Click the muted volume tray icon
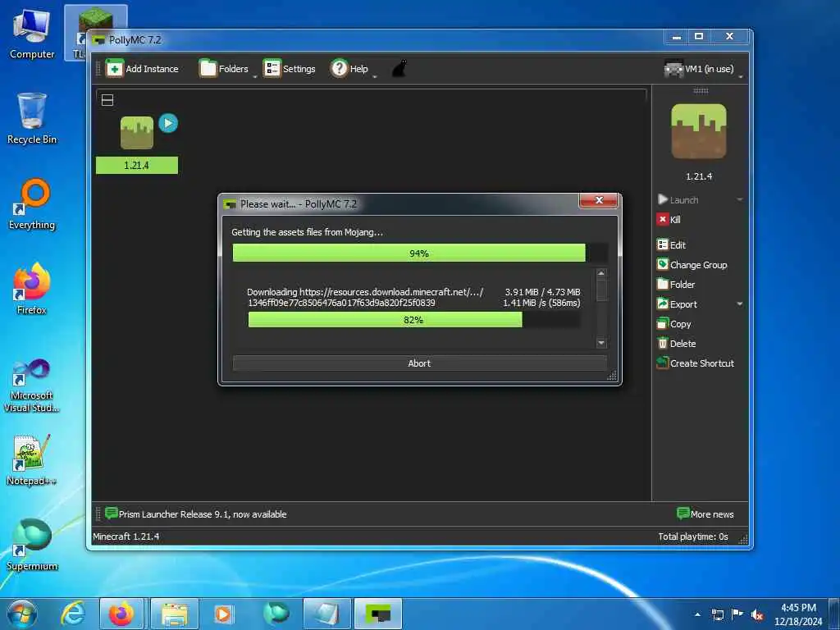 pos(757,614)
